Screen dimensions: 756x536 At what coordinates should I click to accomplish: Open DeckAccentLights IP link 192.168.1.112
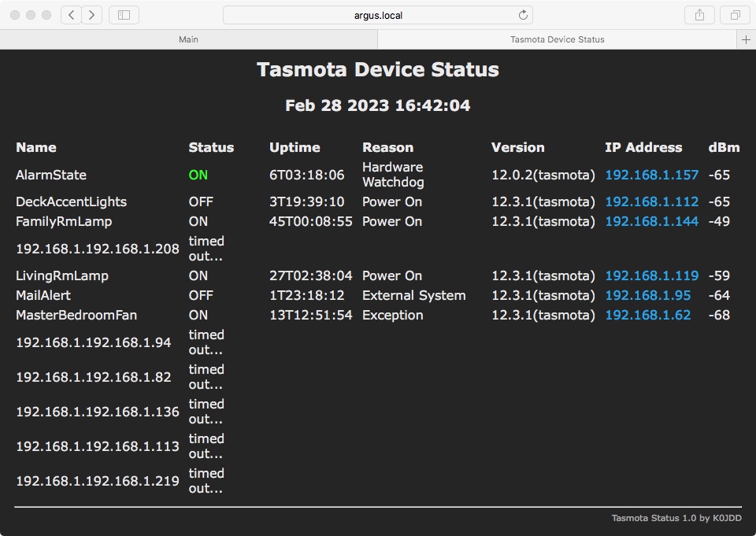click(651, 201)
